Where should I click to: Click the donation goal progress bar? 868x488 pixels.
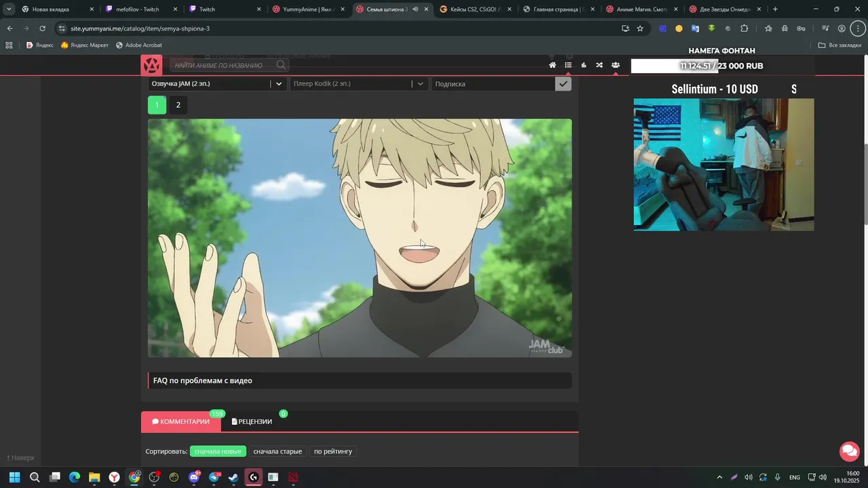click(722, 66)
